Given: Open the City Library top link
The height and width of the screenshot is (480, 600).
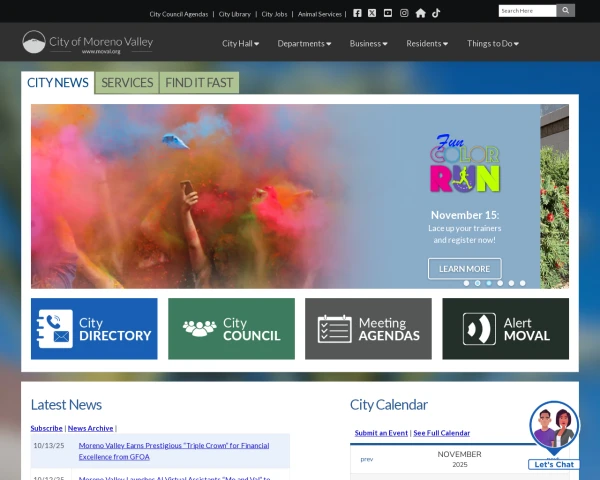Looking at the screenshot, I should pos(235,14).
